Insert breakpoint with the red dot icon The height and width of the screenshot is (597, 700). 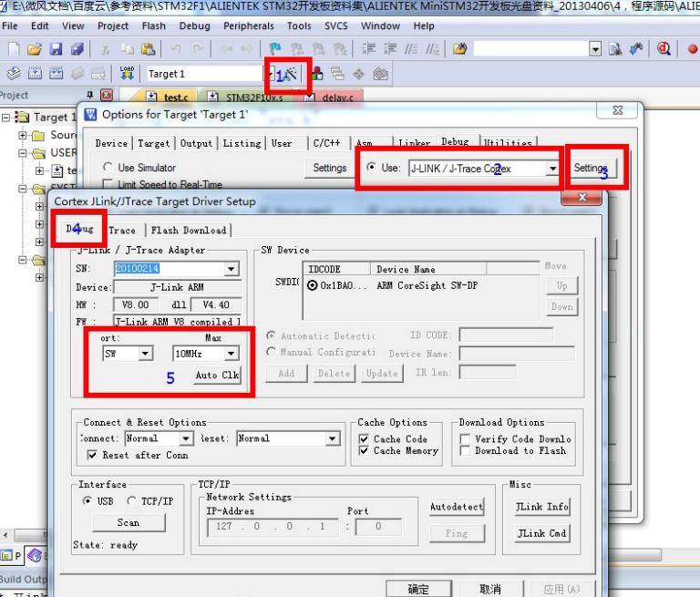[693, 48]
